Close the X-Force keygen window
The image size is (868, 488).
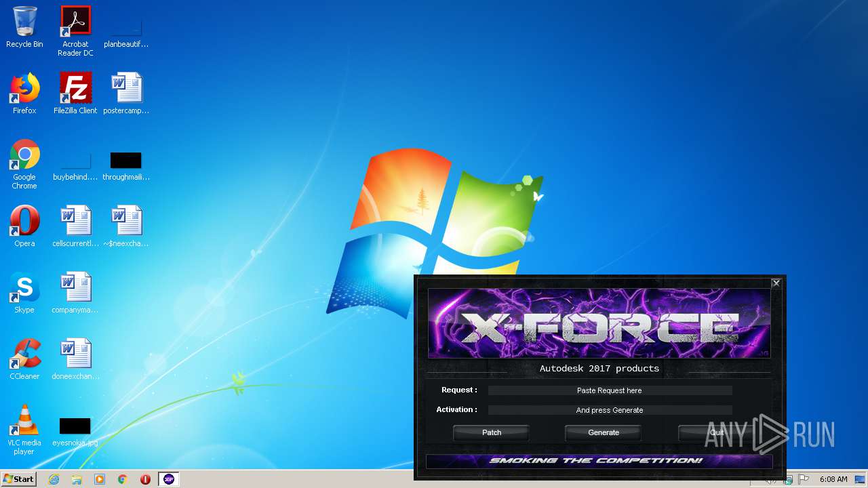click(x=776, y=283)
